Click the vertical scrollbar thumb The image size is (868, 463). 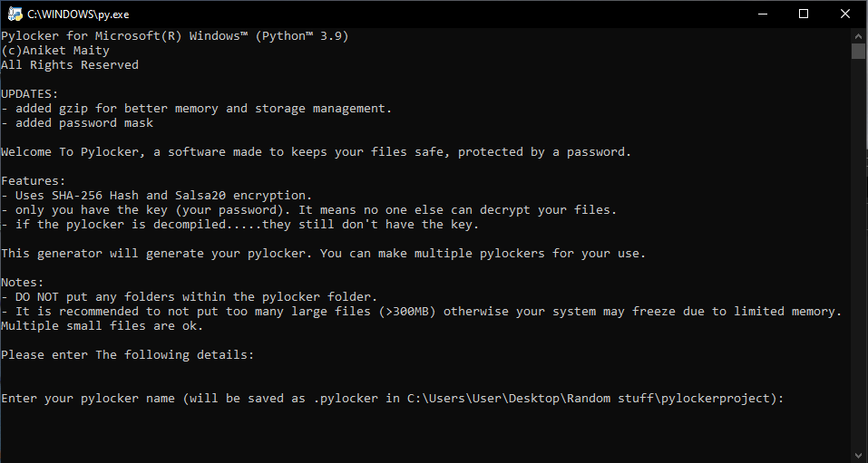(858, 51)
